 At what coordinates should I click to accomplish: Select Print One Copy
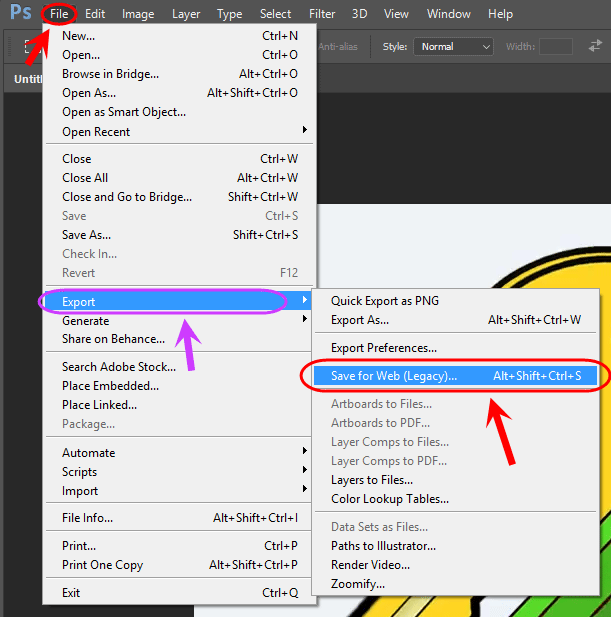(x=180, y=565)
